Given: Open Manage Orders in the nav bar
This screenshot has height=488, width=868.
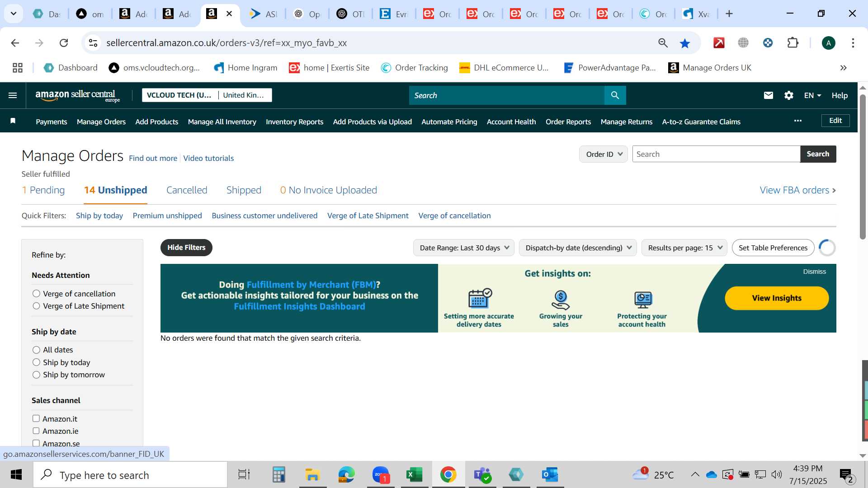Looking at the screenshot, I should pyautogui.click(x=101, y=122).
